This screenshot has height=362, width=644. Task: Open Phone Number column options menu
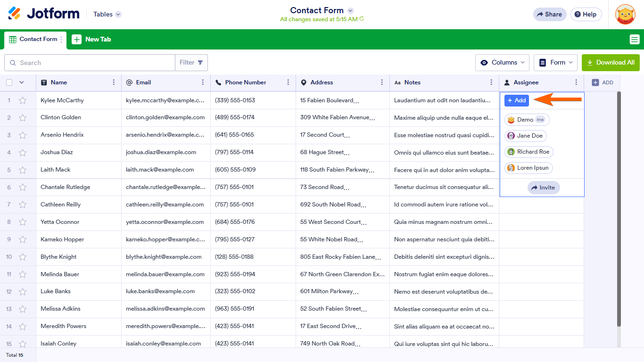pyautogui.click(x=288, y=82)
